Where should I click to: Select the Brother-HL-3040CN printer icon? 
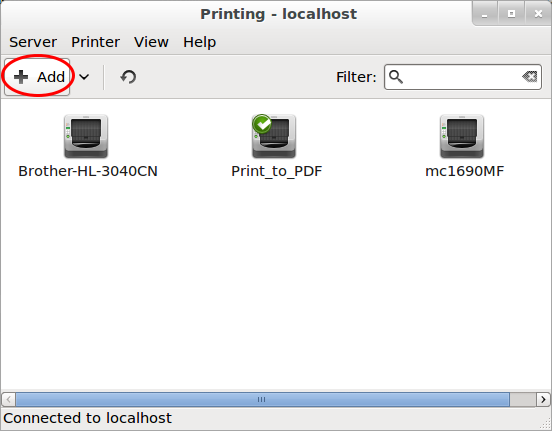tap(86, 136)
